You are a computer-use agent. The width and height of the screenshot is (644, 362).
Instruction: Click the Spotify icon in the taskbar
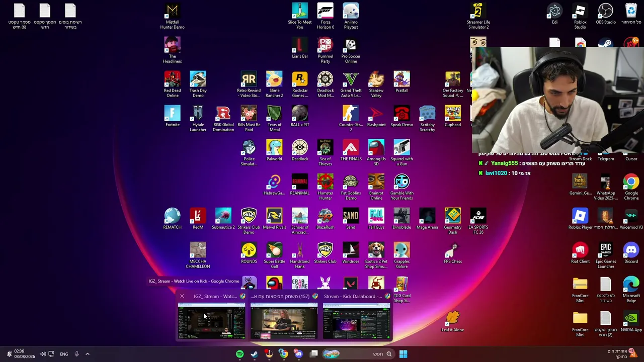point(239,354)
